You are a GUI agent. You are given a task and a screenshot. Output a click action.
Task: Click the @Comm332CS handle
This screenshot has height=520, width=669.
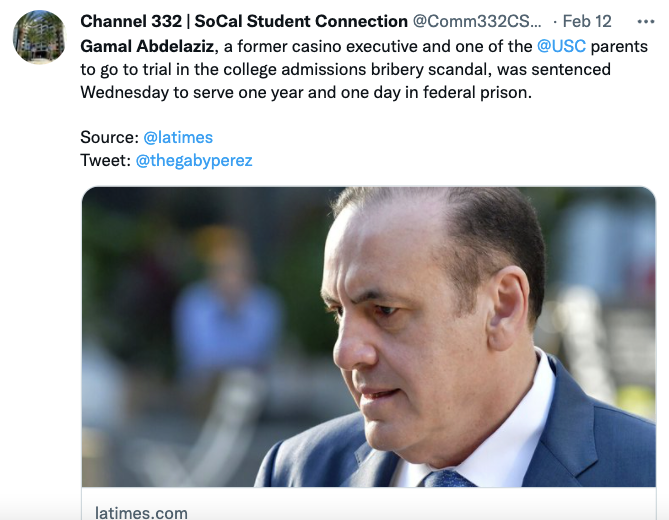[477, 21]
